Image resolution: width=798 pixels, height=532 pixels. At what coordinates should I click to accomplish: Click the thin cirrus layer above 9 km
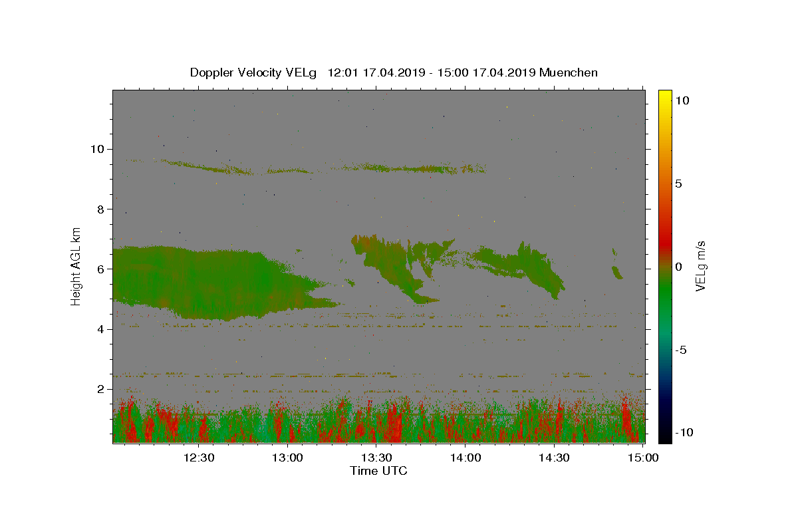pos(306,167)
